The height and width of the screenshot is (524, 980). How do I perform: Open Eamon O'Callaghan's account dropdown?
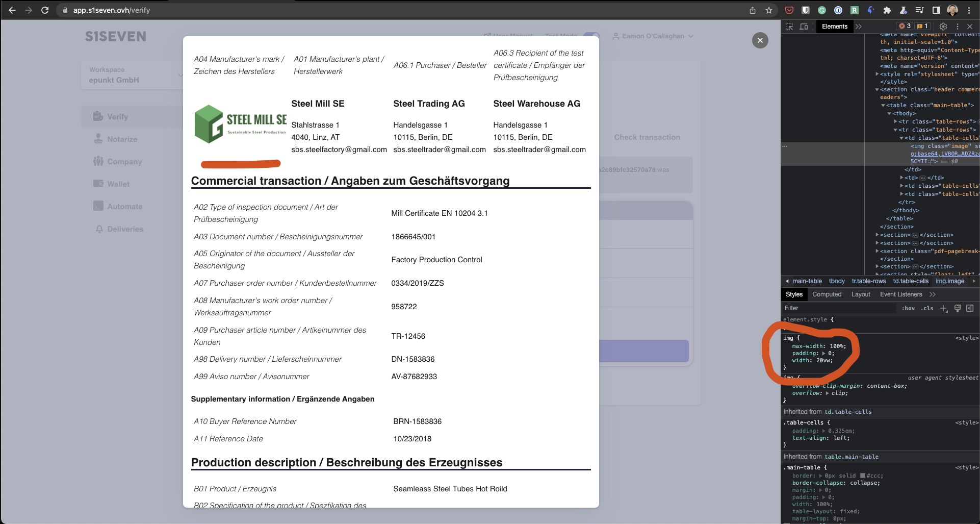coord(653,36)
